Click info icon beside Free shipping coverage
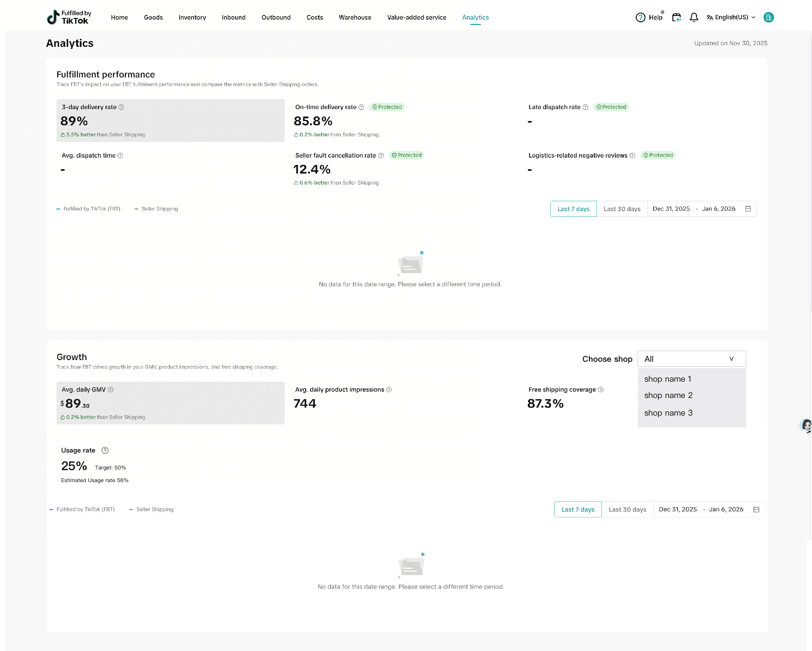This screenshot has height=651, width=812. tap(601, 390)
